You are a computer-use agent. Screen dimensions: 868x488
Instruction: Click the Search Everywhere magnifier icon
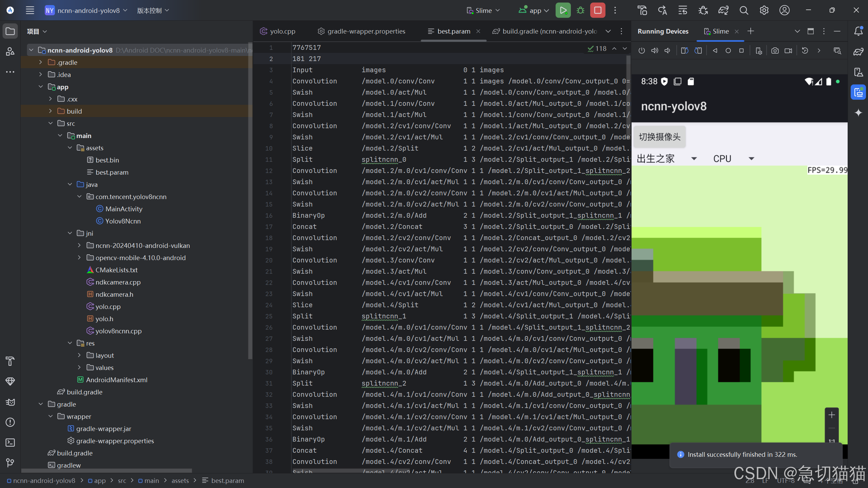[x=744, y=10]
